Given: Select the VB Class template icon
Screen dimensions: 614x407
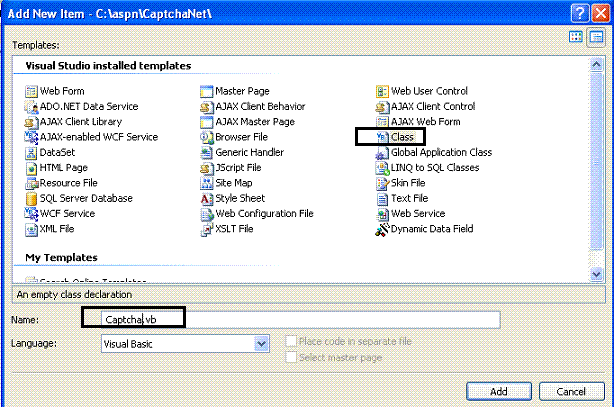Looking at the screenshot, I should [382, 137].
